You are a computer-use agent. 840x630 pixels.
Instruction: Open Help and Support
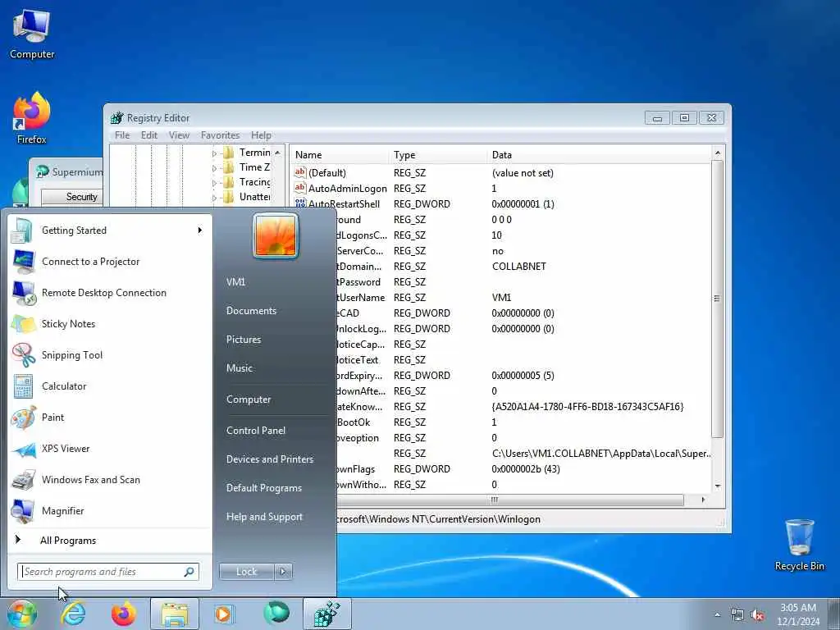click(x=264, y=517)
